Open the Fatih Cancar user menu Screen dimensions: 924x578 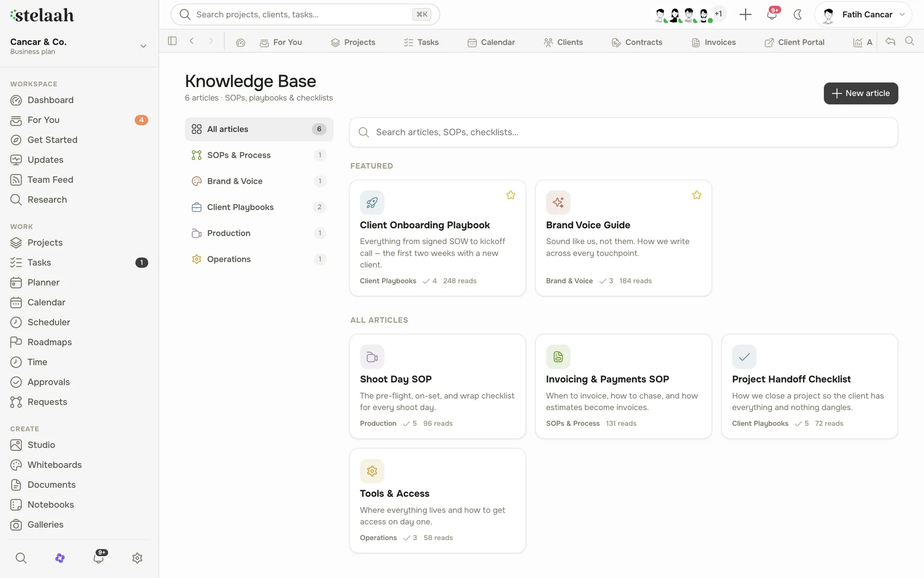pyautogui.click(x=863, y=14)
